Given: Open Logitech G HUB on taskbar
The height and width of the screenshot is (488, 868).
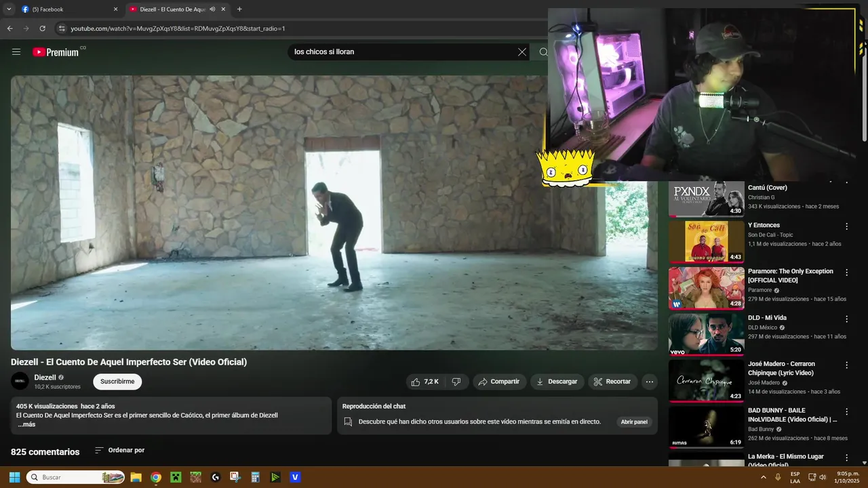Looking at the screenshot, I should pos(216,477).
